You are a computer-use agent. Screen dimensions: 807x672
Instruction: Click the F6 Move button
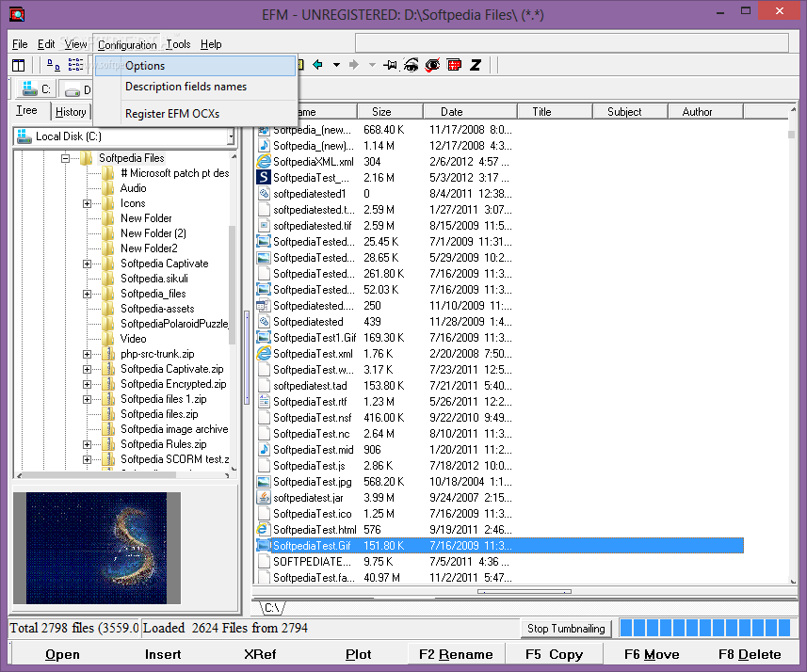(652, 654)
